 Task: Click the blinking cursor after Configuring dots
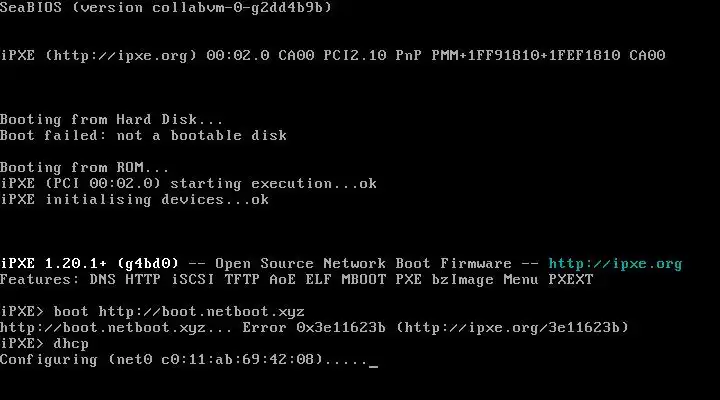pos(373,366)
